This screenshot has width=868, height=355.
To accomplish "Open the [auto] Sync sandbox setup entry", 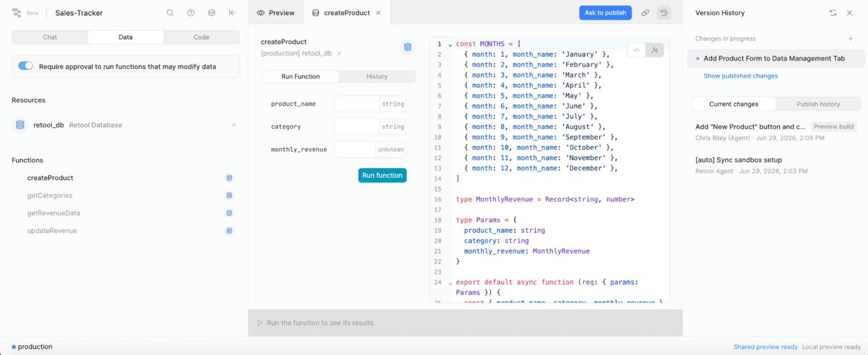I will (739, 160).
